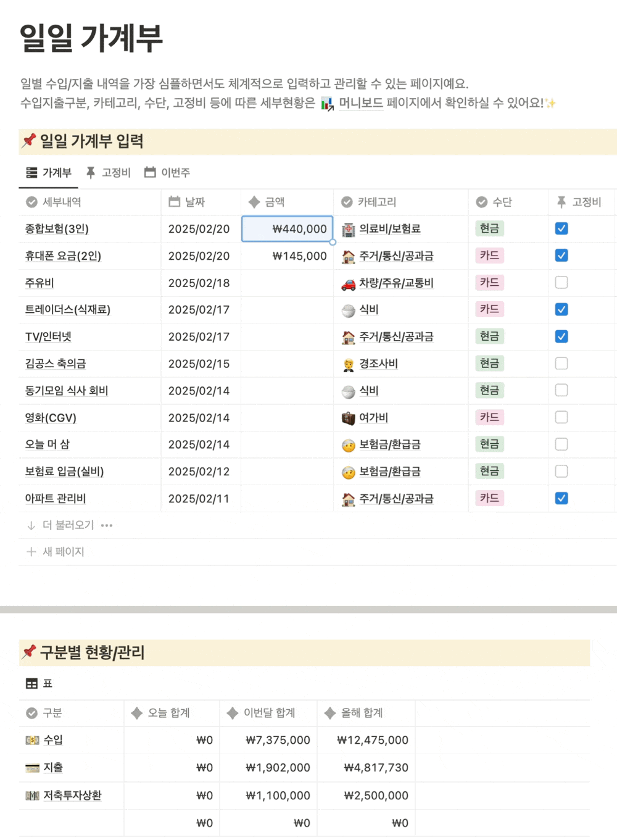Open the 영화(CGV) entry
Viewport: 617px width, 840px height.
[x=51, y=418]
